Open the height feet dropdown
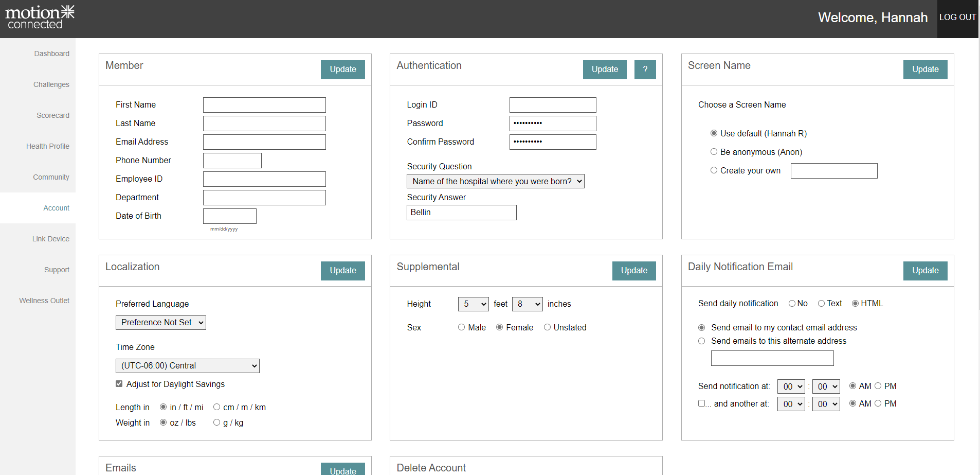Image resolution: width=980 pixels, height=475 pixels. (x=473, y=304)
